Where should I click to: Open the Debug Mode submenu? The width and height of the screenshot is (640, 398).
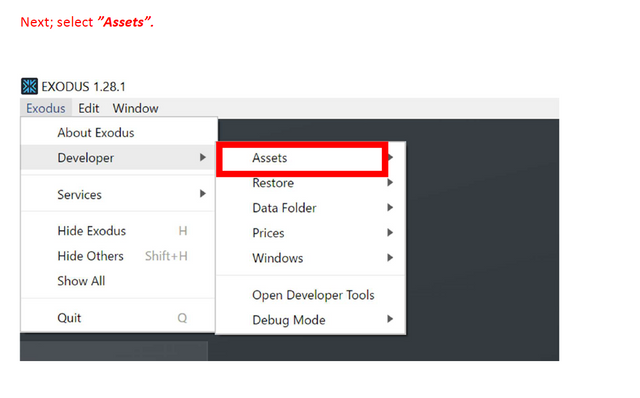[311, 320]
